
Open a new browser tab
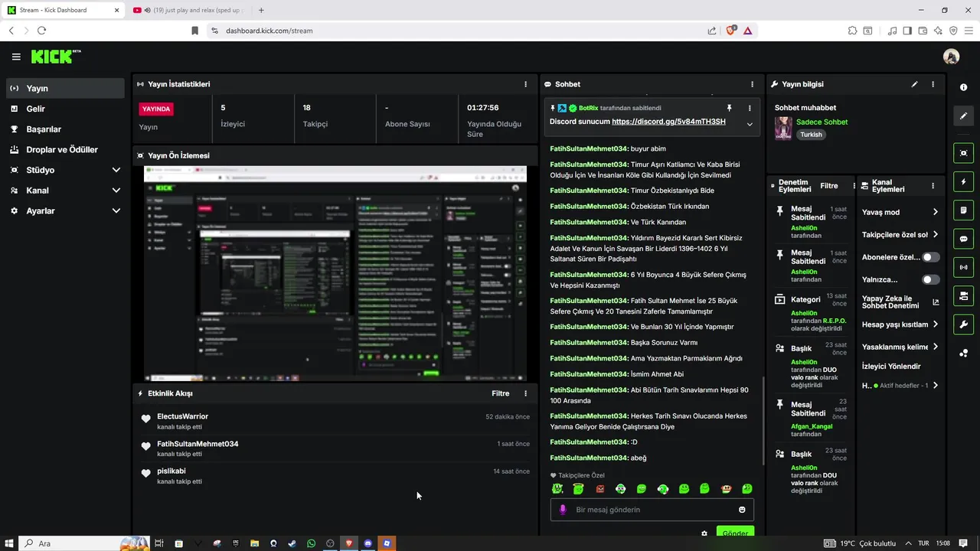point(261,10)
